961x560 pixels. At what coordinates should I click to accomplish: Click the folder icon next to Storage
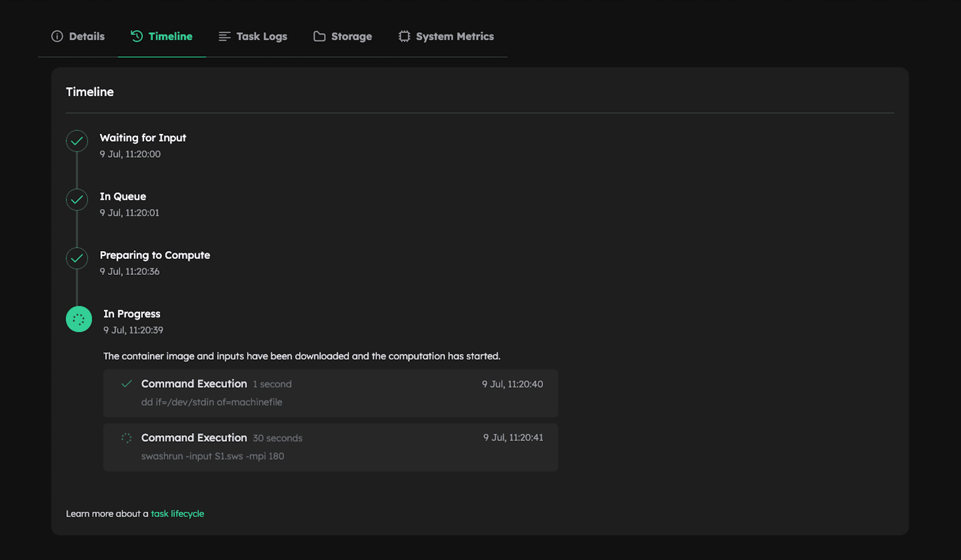pos(320,36)
